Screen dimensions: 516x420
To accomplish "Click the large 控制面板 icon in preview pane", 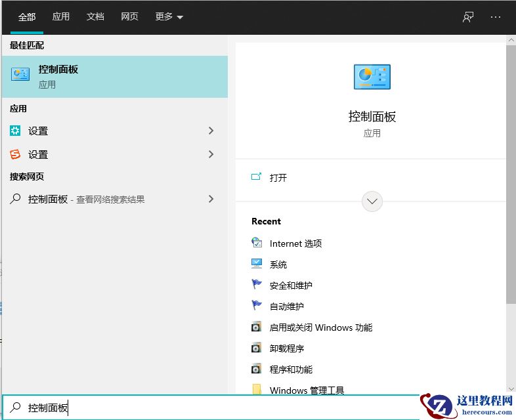I will click(x=372, y=77).
